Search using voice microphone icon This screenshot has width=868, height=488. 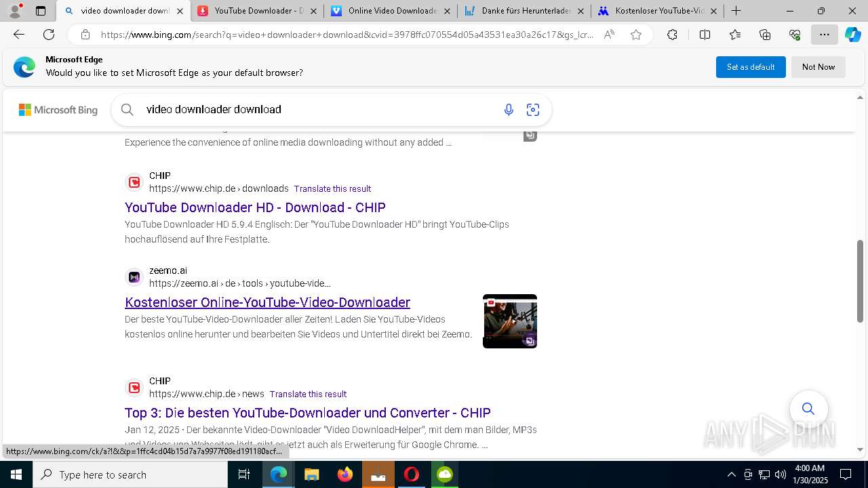tap(509, 110)
